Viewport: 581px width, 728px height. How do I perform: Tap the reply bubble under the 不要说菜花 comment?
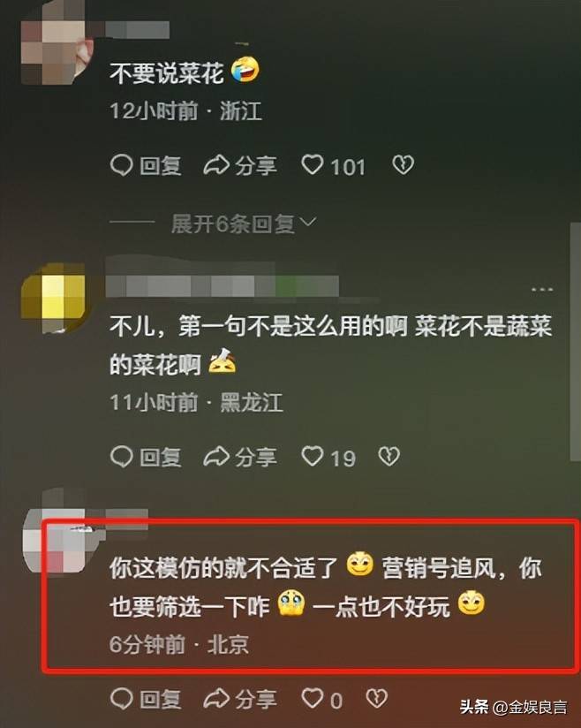tap(122, 165)
